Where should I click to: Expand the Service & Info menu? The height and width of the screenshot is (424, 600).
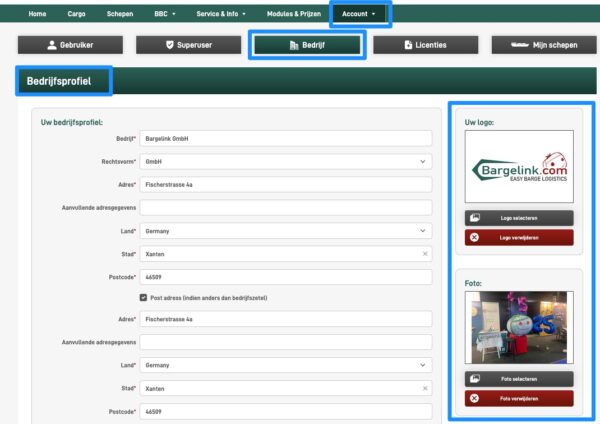pyautogui.click(x=221, y=14)
